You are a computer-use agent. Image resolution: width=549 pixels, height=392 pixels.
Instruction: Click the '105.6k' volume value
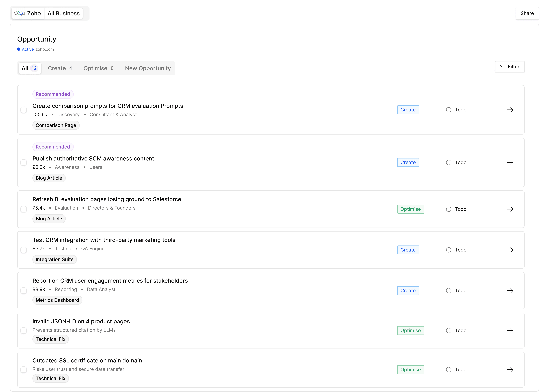click(40, 115)
